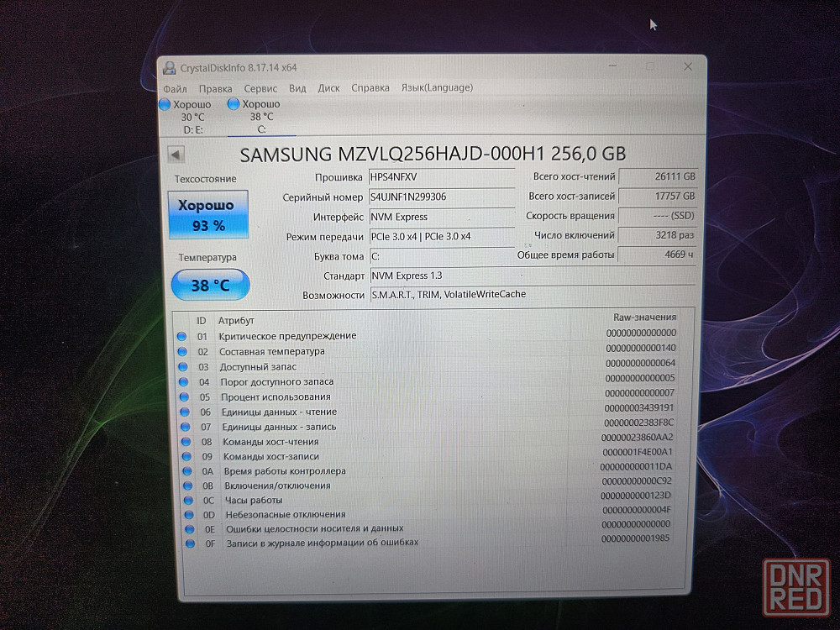The width and height of the screenshot is (840, 630).
Task: Click the Атрибут column header
Action: 236,320
